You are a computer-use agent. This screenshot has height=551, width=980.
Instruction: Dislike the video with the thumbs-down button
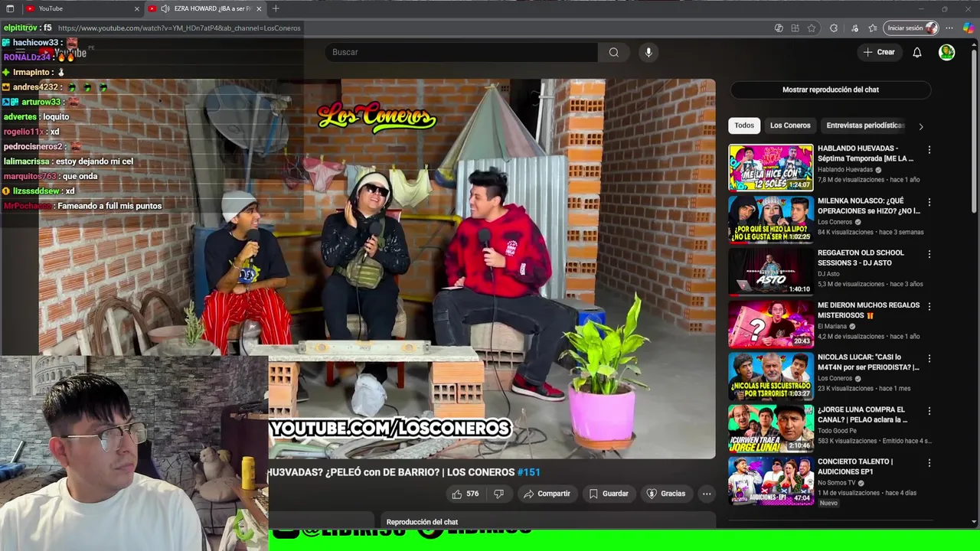(x=498, y=494)
